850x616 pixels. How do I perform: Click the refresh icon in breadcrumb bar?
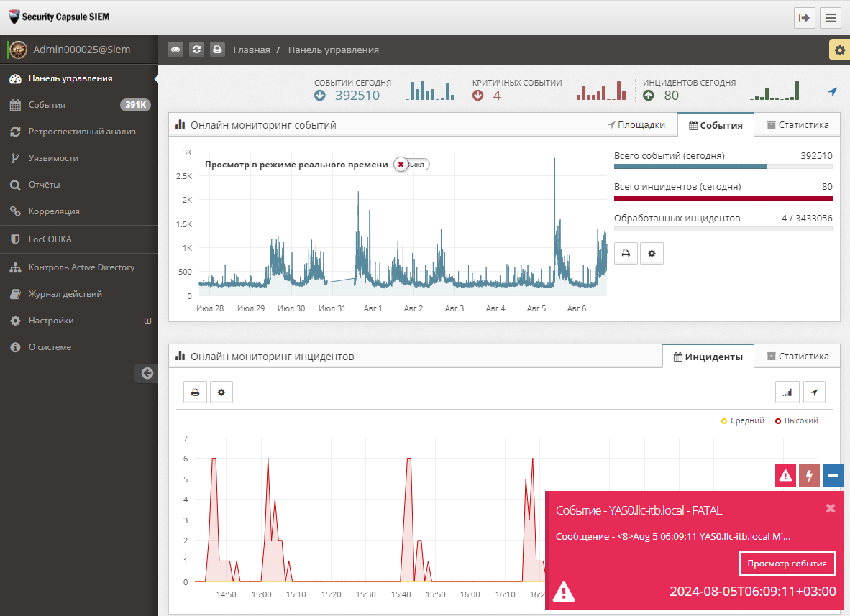(196, 50)
